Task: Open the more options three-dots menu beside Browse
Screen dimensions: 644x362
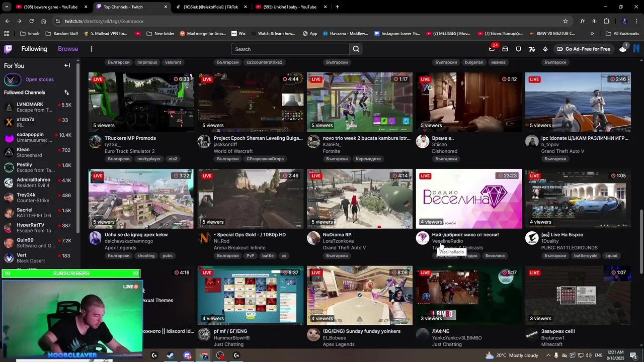Action: [91, 49]
